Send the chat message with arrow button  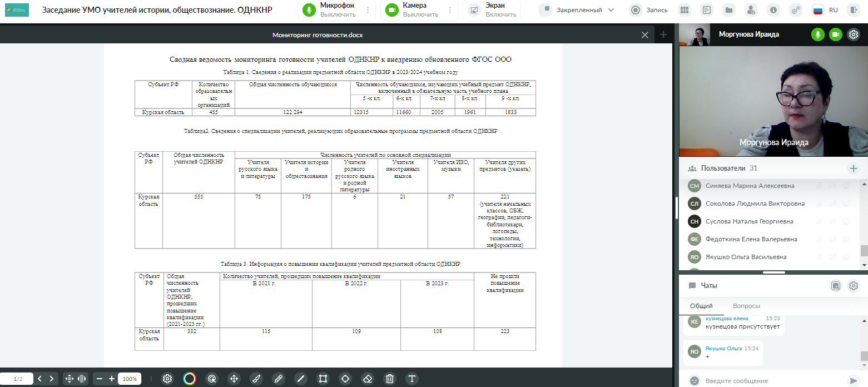(x=853, y=381)
